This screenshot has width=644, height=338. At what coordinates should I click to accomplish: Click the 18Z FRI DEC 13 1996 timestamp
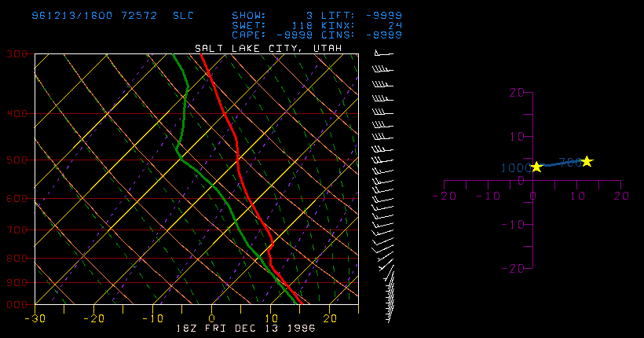tap(246, 329)
